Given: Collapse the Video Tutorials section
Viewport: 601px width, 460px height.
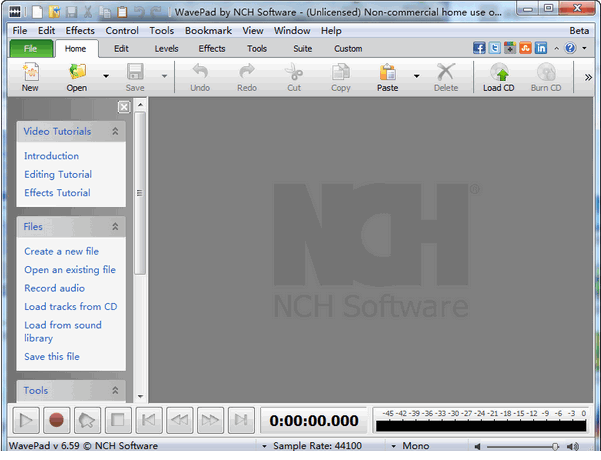Looking at the screenshot, I should (x=115, y=131).
